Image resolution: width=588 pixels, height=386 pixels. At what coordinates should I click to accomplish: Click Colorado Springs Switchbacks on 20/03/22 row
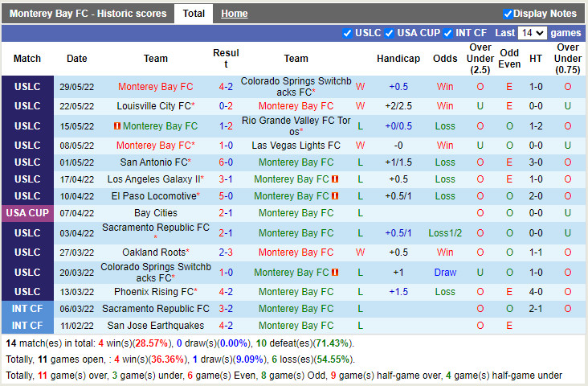156,273
